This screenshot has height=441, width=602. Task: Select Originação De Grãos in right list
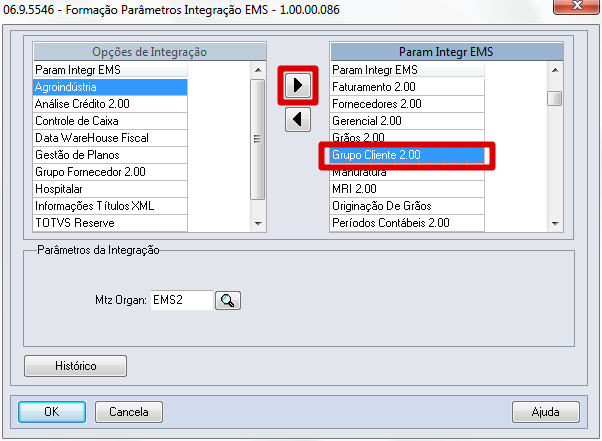click(x=407, y=206)
